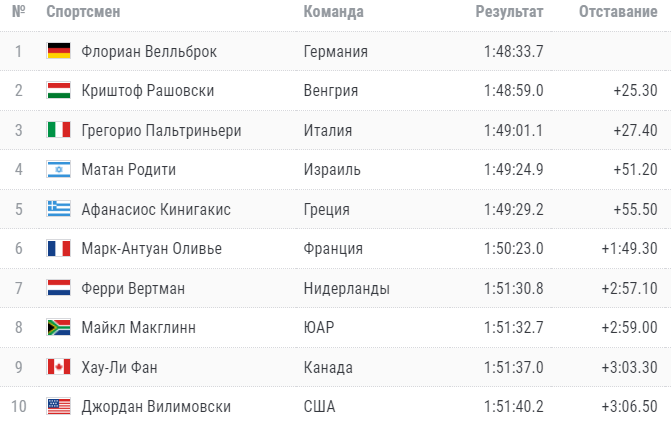Sort by the Результат column header
Image resolution: width=671 pixels, height=426 pixels.
point(509,12)
